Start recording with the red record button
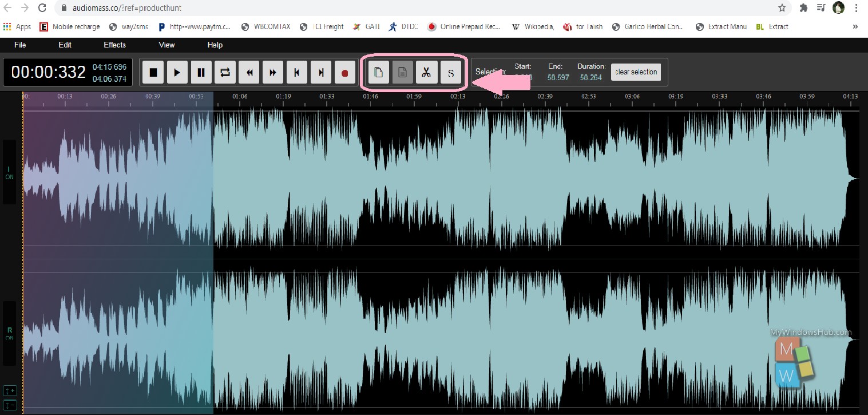The height and width of the screenshot is (415, 868). [345, 73]
